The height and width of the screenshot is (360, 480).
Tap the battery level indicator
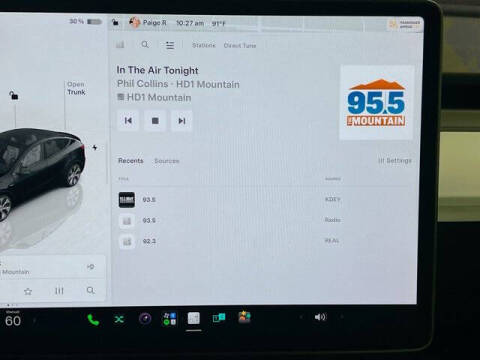85,21
